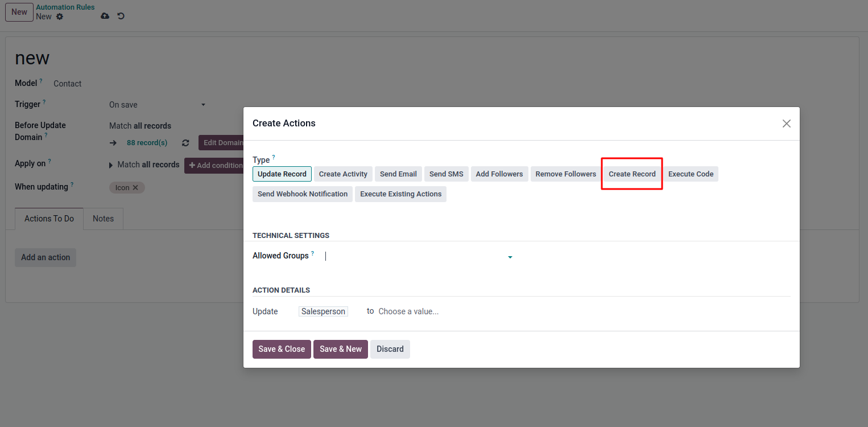Click the help mark next to Type

tap(274, 157)
